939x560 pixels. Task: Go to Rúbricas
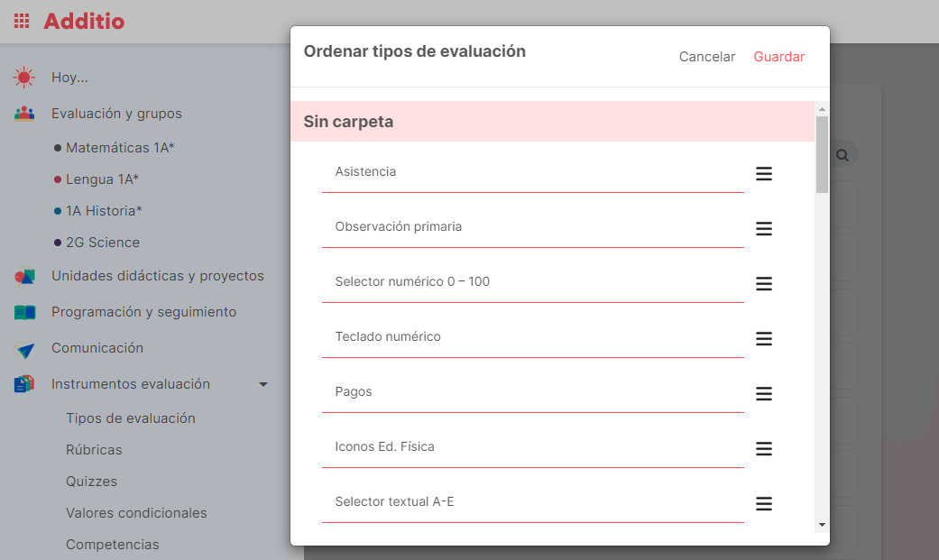(94, 450)
